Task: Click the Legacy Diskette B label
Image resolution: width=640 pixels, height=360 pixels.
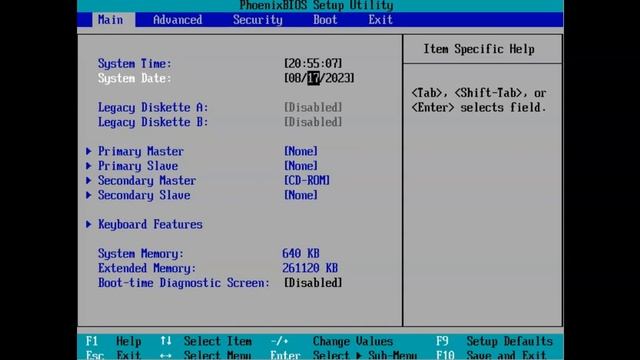Action: pyautogui.click(x=153, y=122)
